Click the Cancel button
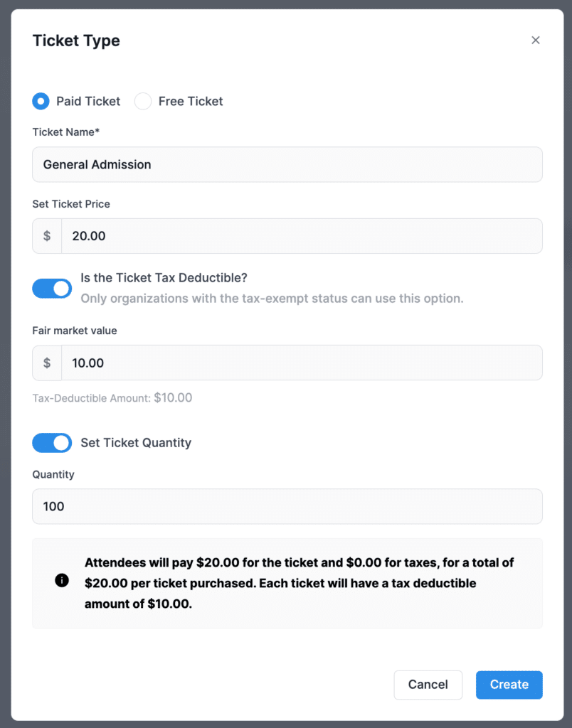The height and width of the screenshot is (728, 572). (x=428, y=685)
